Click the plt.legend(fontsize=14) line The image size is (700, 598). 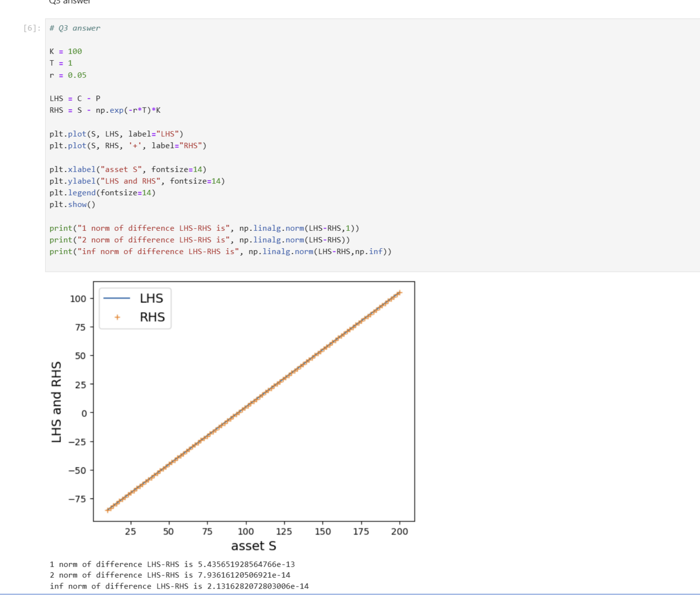102,193
